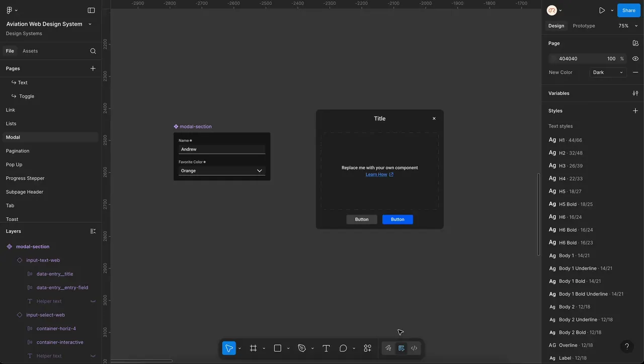Screen dimensions: 644x364
Task: Click the blue Share button
Action: pyautogui.click(x=628, y=10)
